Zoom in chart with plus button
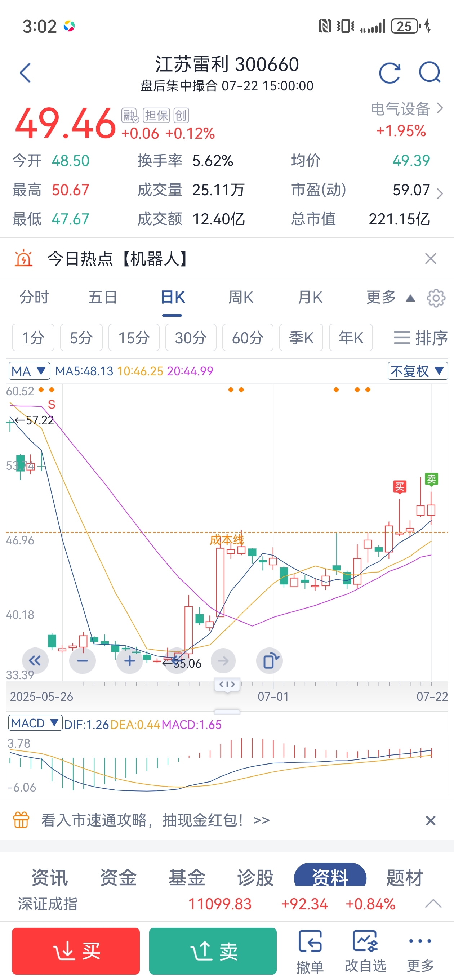This screenshot has height=980, width=454. 129,661
